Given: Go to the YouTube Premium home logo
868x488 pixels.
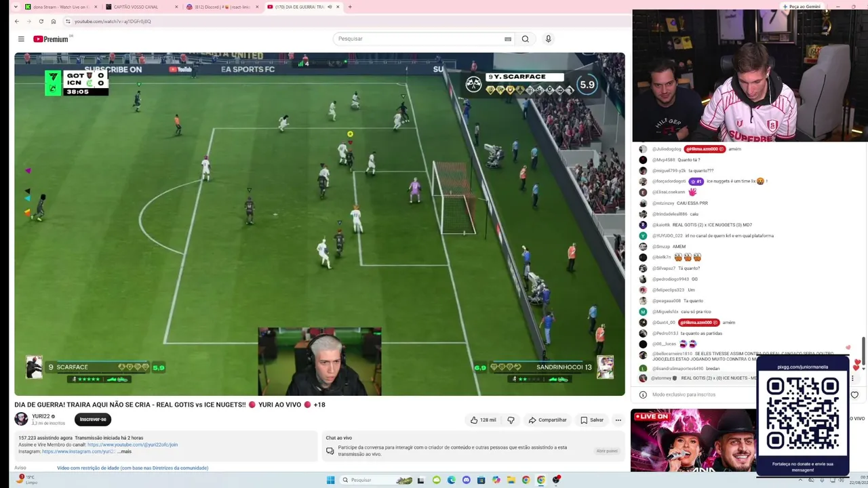Looking at the screenshot, I should [51, 39].
